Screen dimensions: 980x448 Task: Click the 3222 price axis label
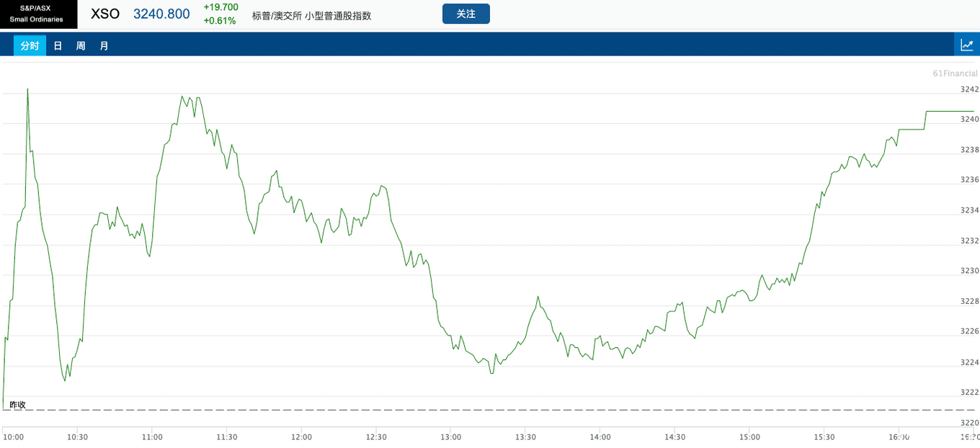(970, 393)
